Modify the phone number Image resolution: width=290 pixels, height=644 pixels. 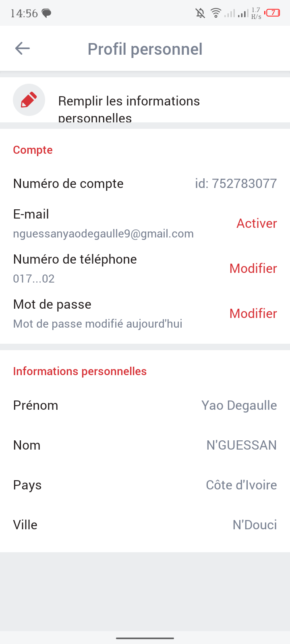pos(253,268)
